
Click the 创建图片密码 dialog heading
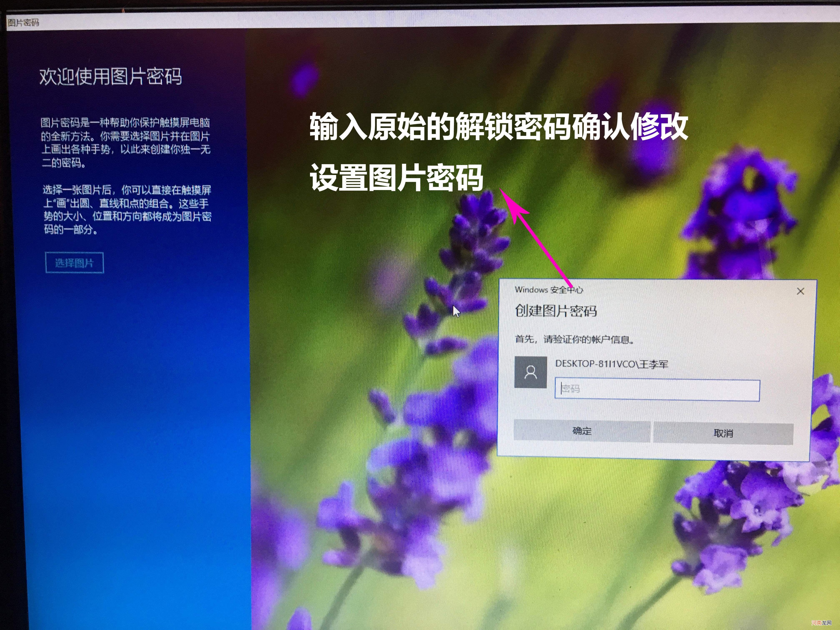tap(556, 311)
